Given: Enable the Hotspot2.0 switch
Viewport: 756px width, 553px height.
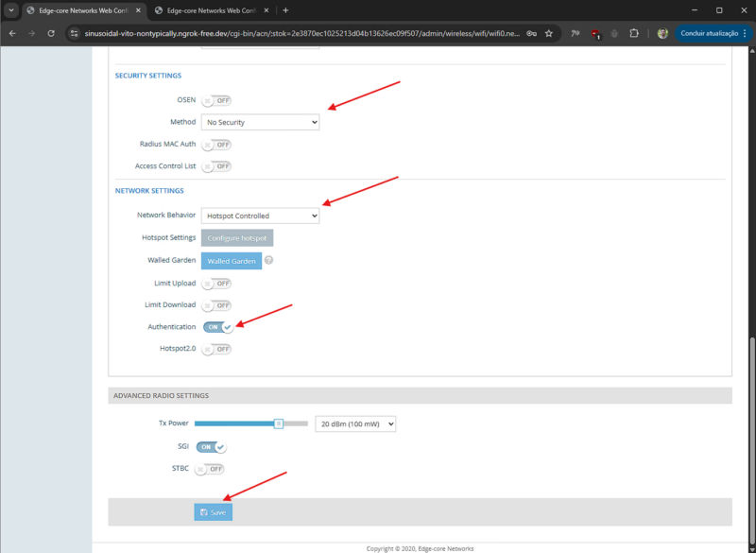Looking at the screenshot, I should pos(216,349).
